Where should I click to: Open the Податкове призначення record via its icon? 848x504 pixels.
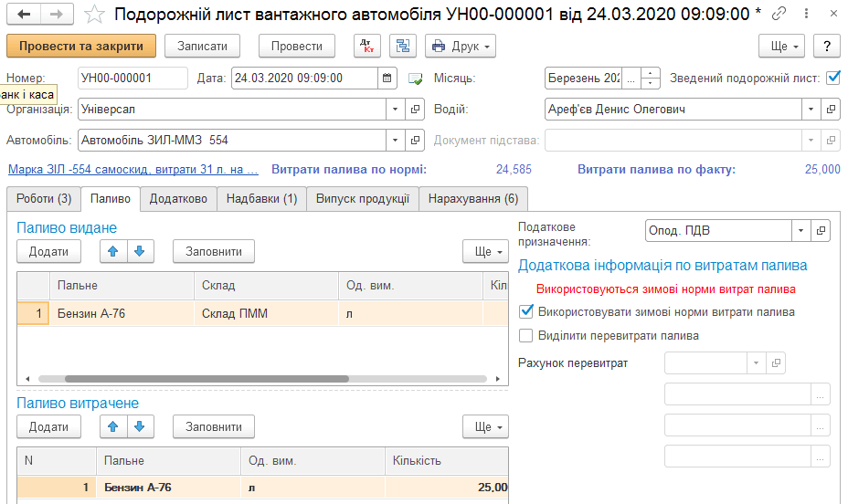pyautogui.click(x=821, y=231)
